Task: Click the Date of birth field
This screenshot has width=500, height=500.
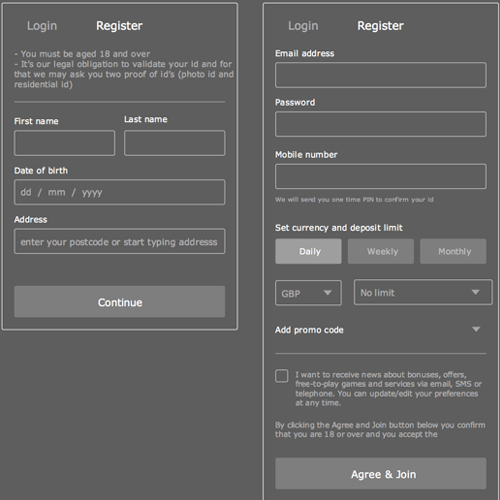Action: [x=119, y=192]
